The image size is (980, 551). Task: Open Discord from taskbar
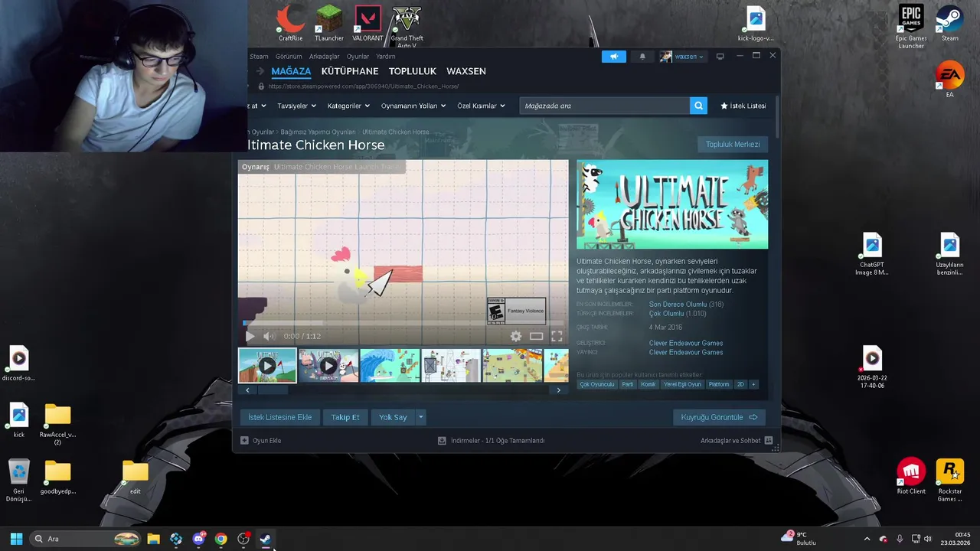click(x=199, y=539)
